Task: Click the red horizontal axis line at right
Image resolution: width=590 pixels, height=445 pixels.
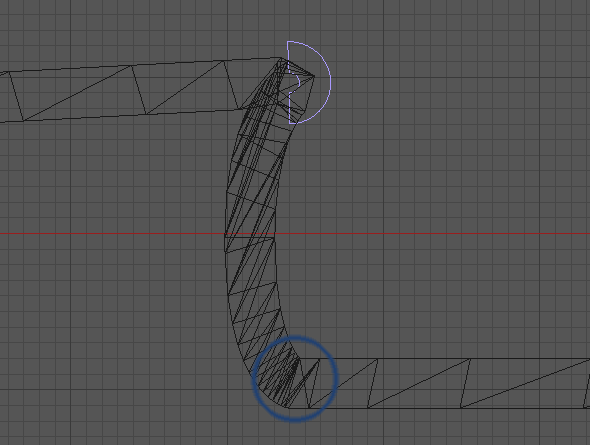Action: [x=452, y=234]
